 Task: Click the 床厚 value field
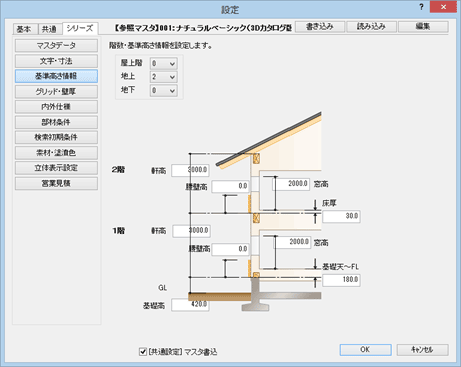tap(341, 216)
